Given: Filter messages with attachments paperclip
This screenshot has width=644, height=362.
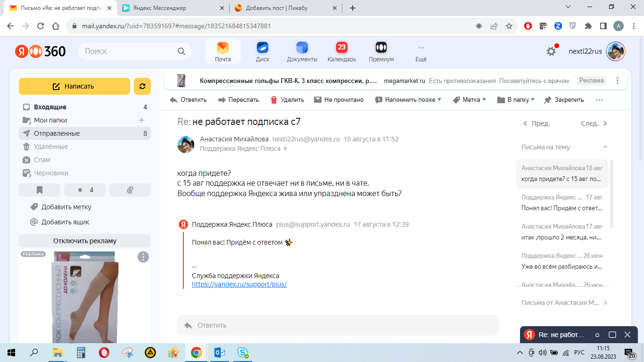Looking at the screenshot, I should coord(130,190).
